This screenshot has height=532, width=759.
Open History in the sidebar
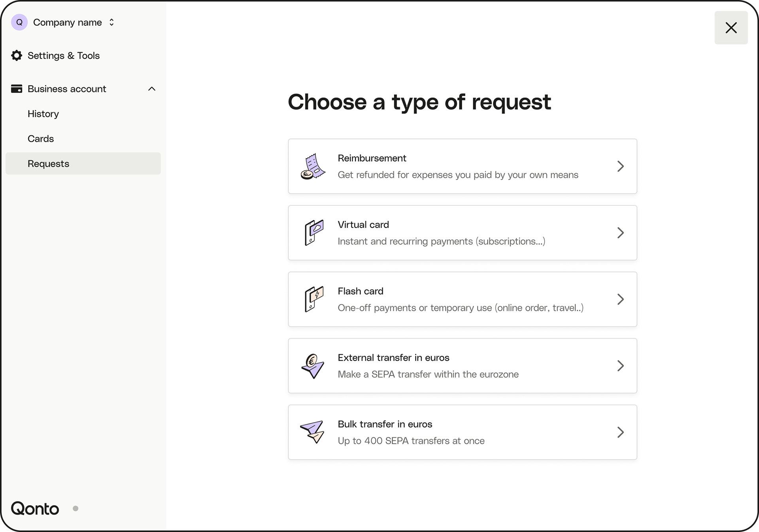[43, 114]
